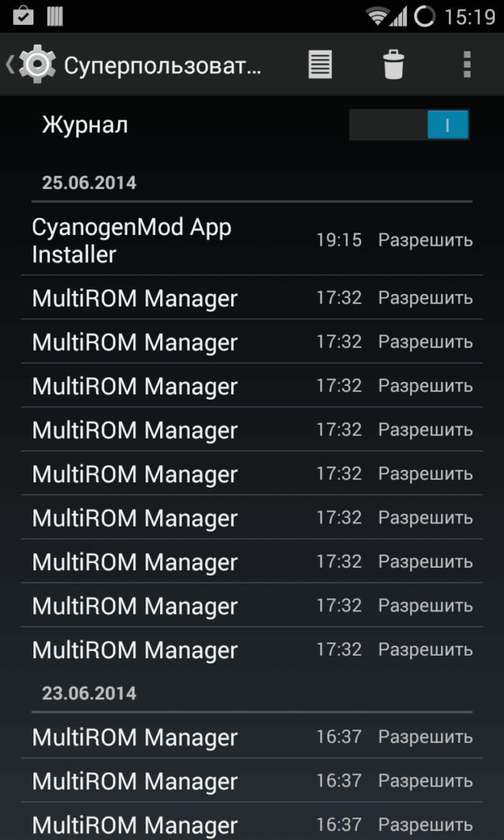This screenshot has width=504, height=840.
Task: Tap the Wi-Fi status icon
Action: pyautogui.click(x=378, y=16)
